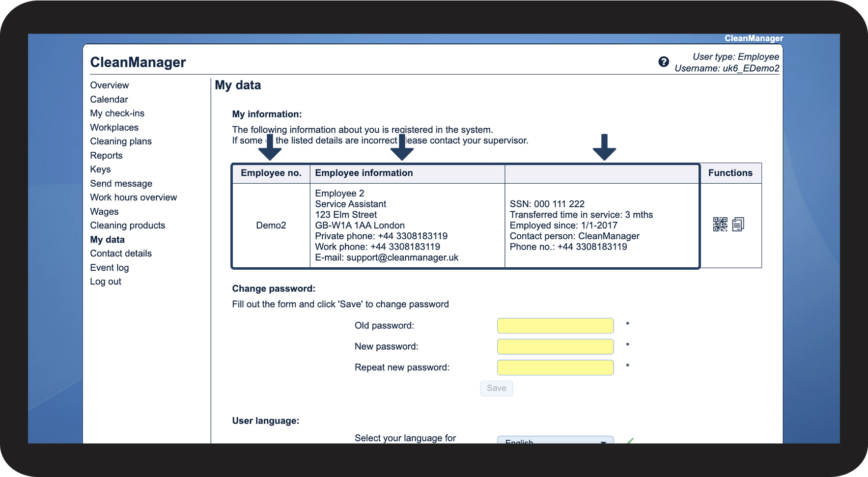View My check-ins

[117, 113]
